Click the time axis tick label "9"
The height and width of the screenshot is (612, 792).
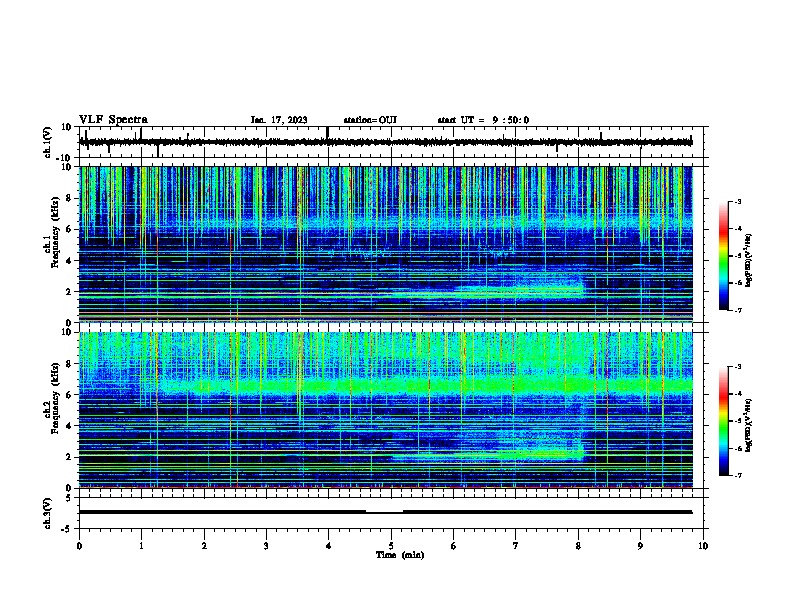tap(640, 546)
